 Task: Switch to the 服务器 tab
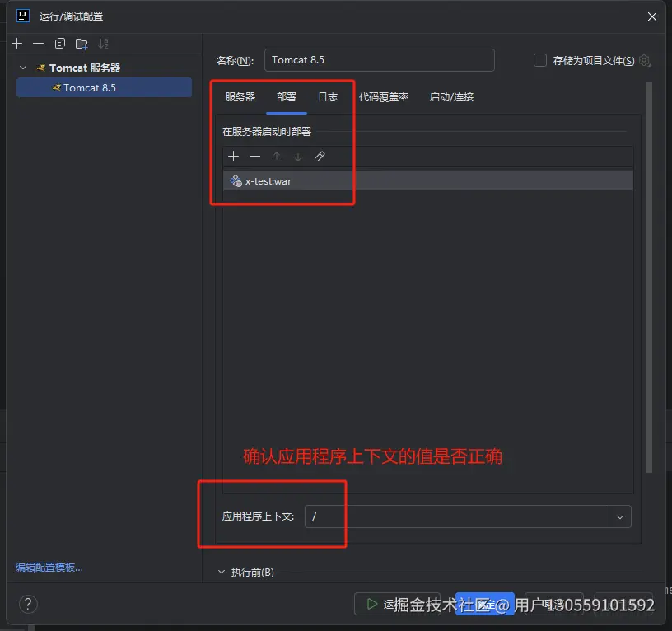coord(240,97)
